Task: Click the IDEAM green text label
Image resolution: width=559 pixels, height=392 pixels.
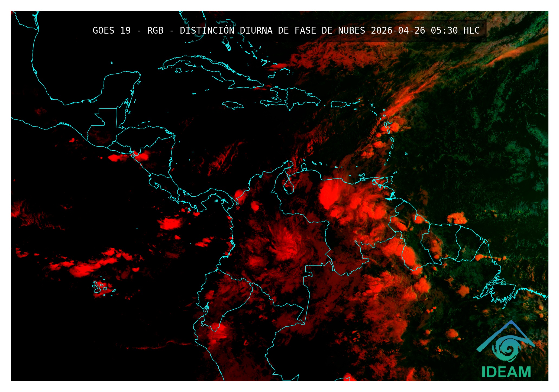Action: click(506, 372)
